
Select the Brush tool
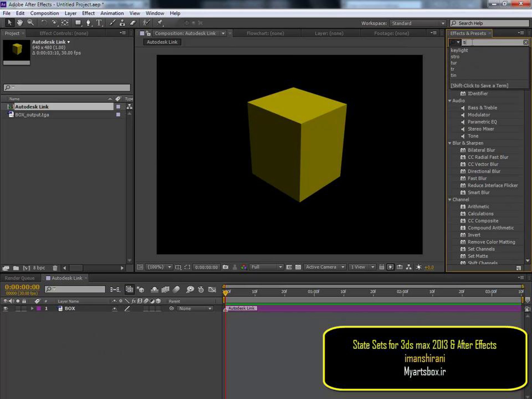click(x=112, y=23)
